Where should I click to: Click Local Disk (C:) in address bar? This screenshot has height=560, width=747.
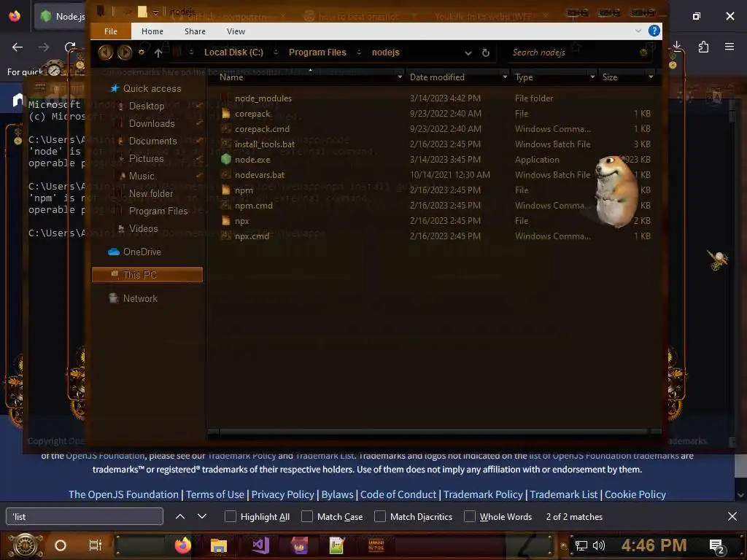click(233, 52)
